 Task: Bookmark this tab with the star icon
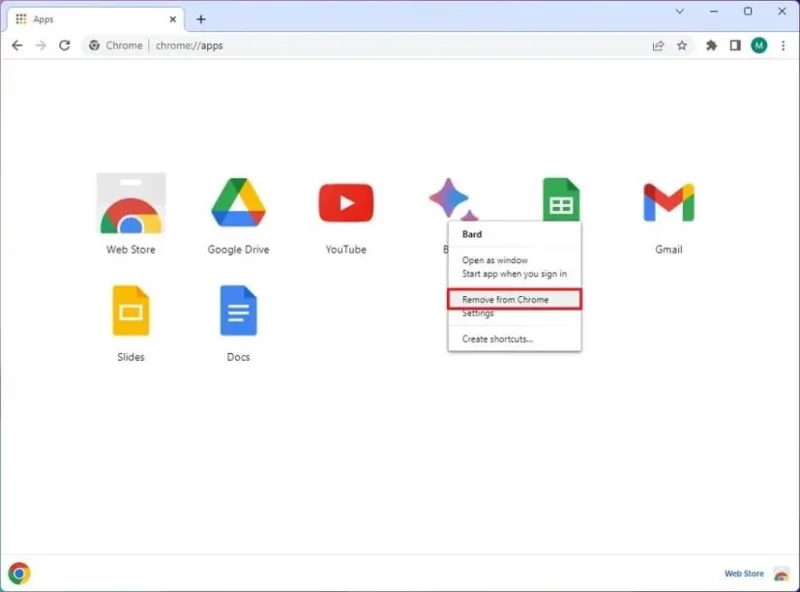[x=682, y=45]
